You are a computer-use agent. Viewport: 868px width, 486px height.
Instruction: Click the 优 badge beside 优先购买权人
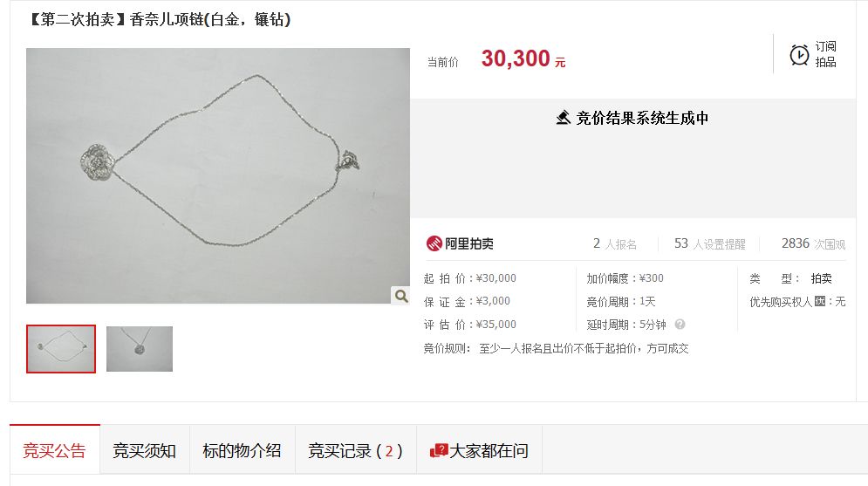tap(820, 301)
